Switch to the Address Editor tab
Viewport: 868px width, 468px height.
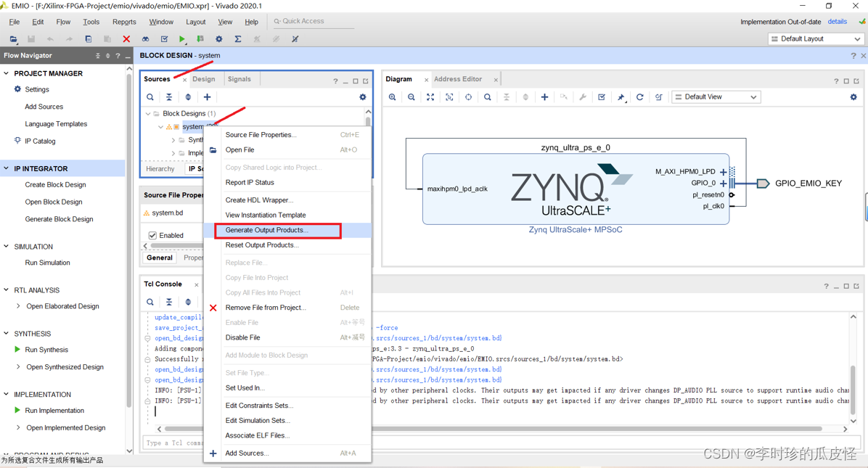[458, 79]
